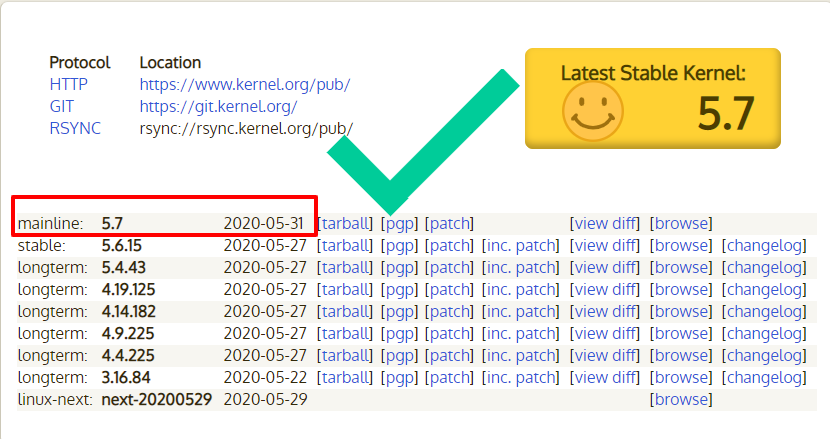The height and width of the screenshot is (439, 830).
Task: Click the Latest Stable Kernel 5.7 banner
Action: coord(653,98)
